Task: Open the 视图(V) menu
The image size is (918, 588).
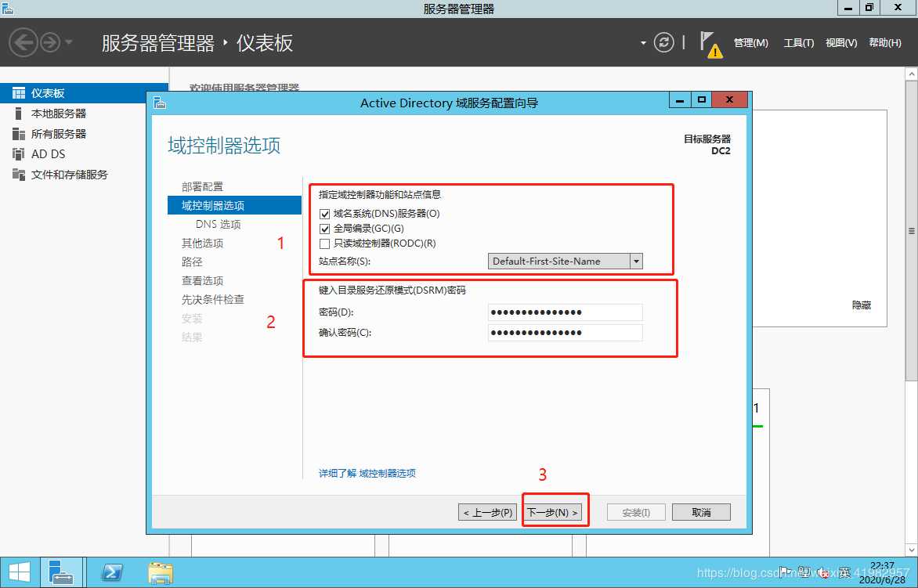Action: 840,43
